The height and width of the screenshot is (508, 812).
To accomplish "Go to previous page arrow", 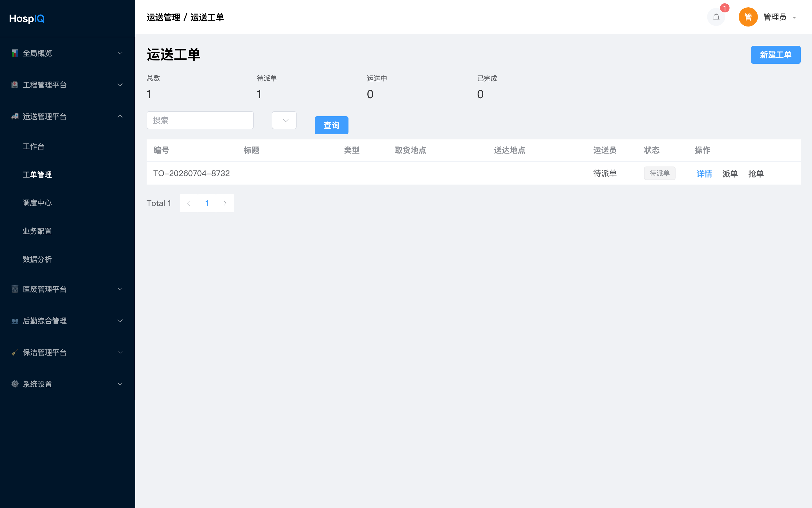I will (x=189, y=203).
